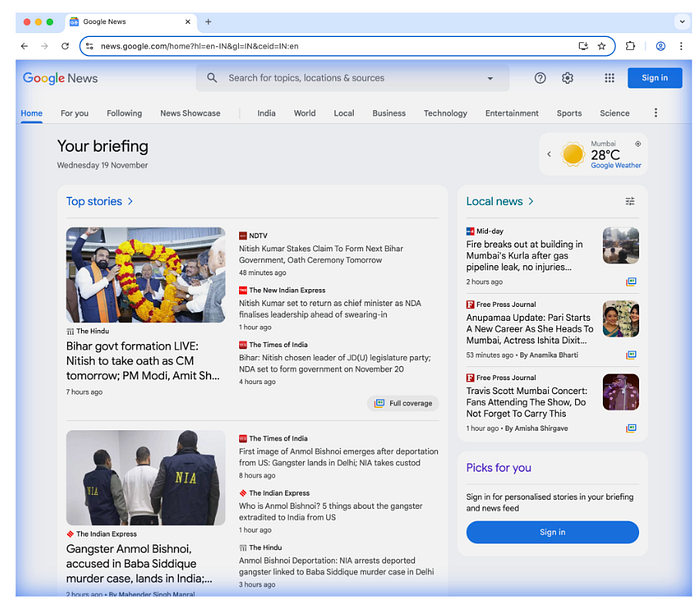Open the Chrome profile icon
Screen dimensions: 700x606
pyautogui.click(x=660, y=46)
